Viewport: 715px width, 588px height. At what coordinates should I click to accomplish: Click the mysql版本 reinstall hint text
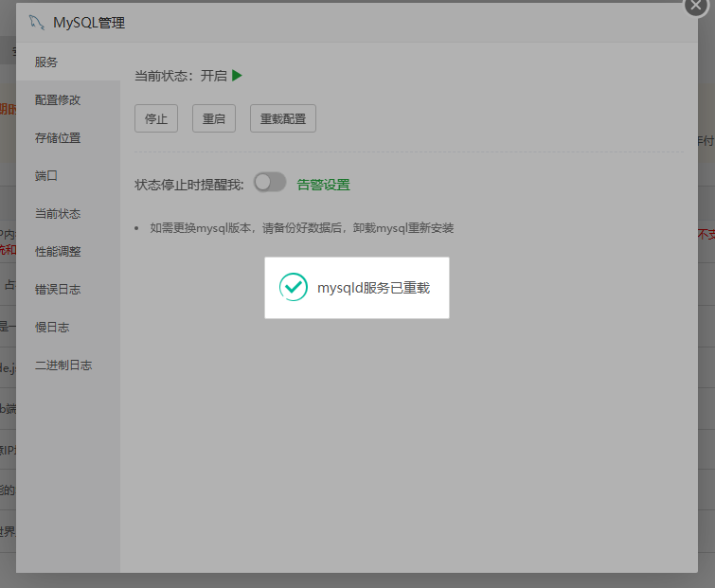coord(302,228)
